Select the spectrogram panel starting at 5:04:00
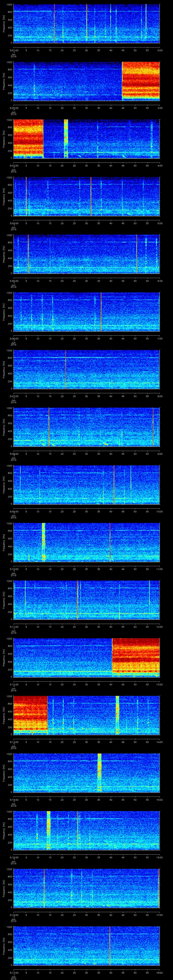Image resolution: width=173 pixels, height=980 pixels. (87, 196)
